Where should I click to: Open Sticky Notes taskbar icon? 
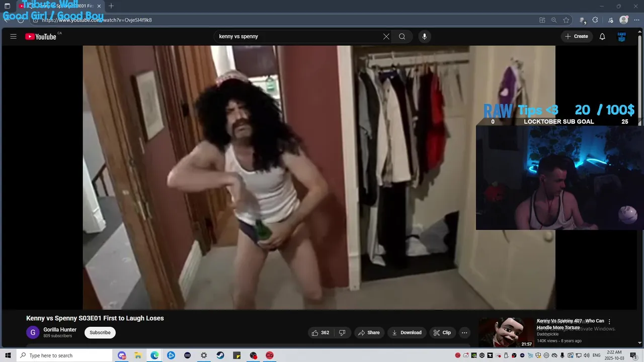coord(237,355)
